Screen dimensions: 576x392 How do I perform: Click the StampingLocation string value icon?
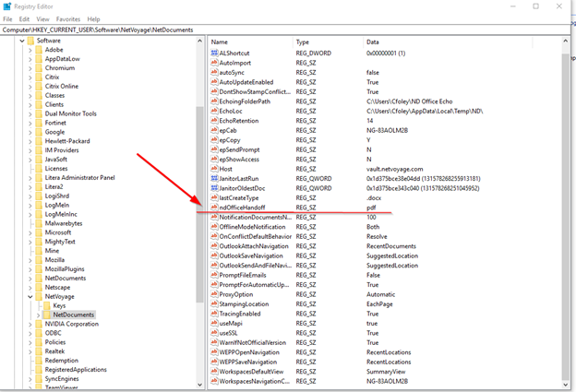point(214,303)
